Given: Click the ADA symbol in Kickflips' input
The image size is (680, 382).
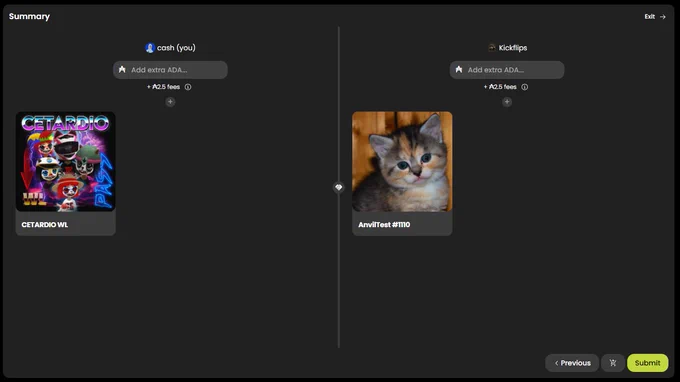Looking at the screenshot, I should click(459, 69).
